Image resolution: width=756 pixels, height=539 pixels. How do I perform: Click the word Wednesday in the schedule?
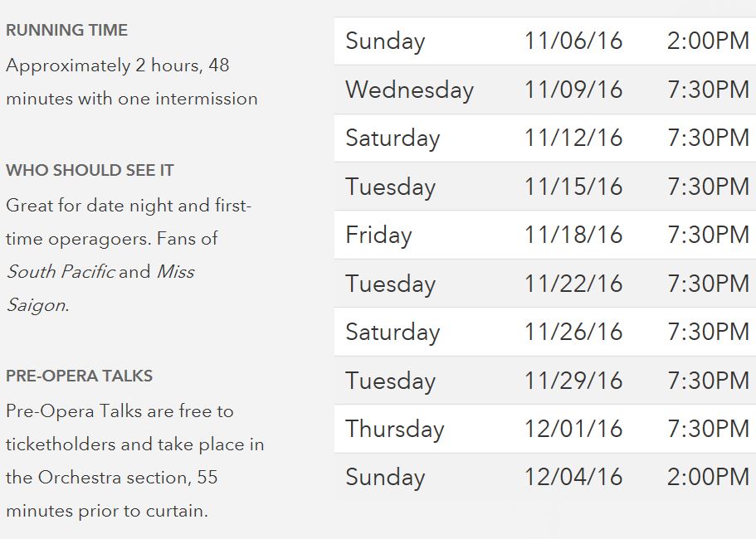click(409, 90)
